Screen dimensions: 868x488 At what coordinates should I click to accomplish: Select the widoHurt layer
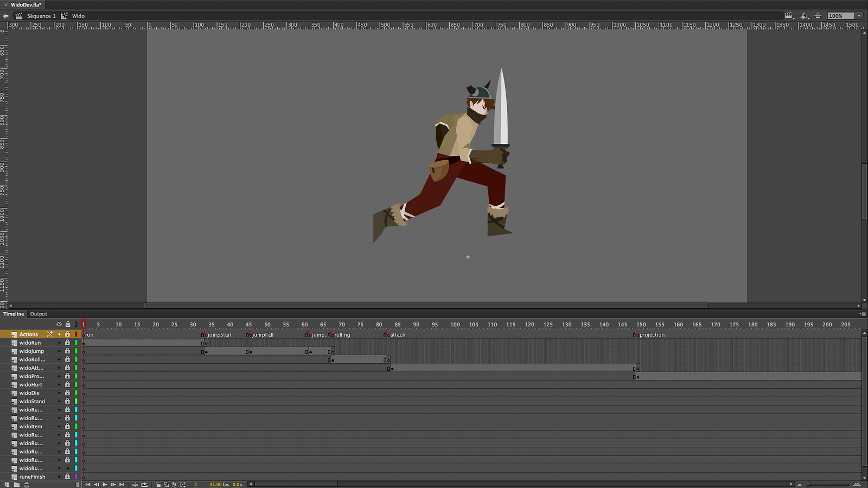click(31, 384)
